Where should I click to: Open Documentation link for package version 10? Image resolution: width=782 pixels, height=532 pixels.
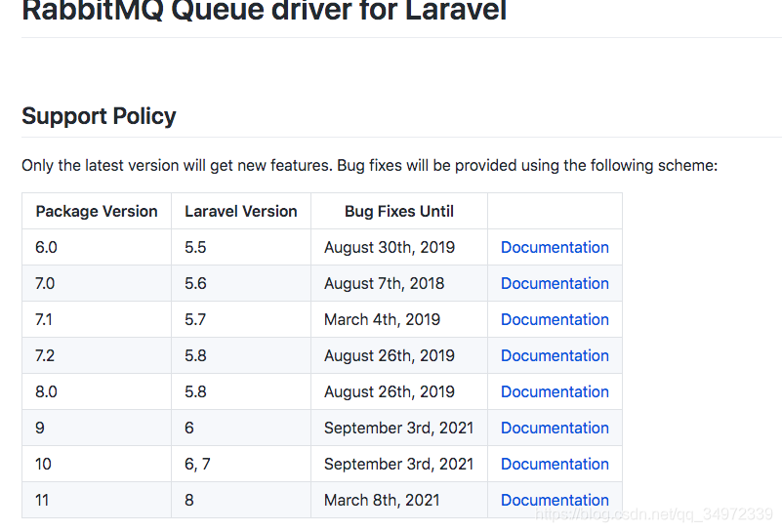tap(555, 465)
